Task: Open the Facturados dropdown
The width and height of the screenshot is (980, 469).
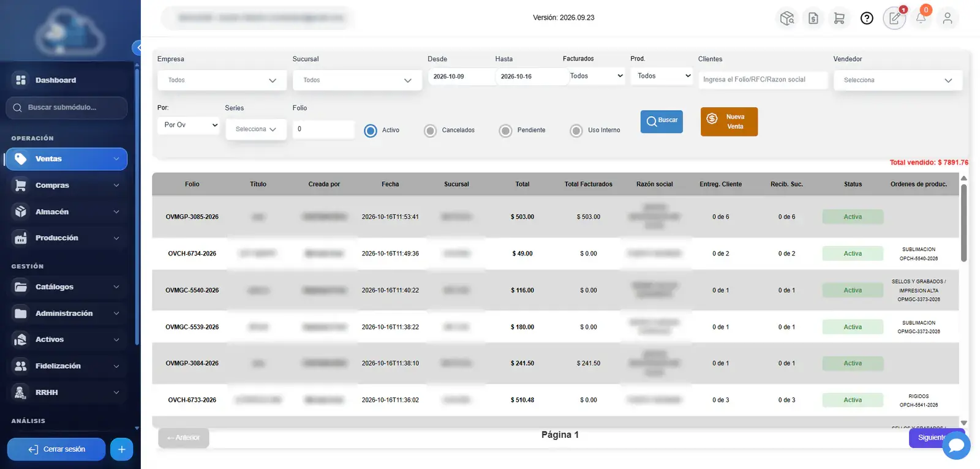Action: click(597, 76)
